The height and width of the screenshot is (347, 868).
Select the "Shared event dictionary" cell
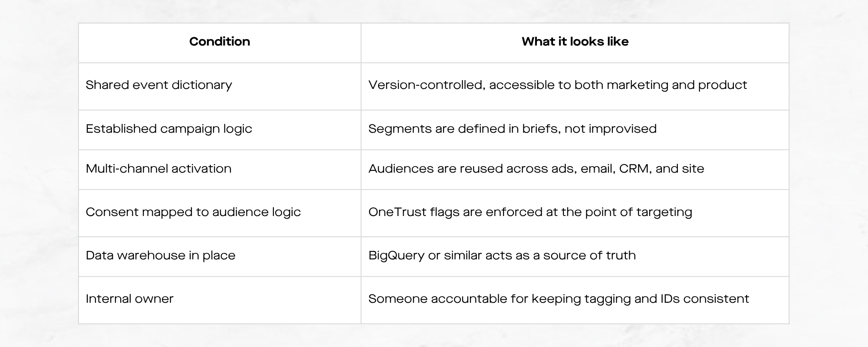click(159, 85)
